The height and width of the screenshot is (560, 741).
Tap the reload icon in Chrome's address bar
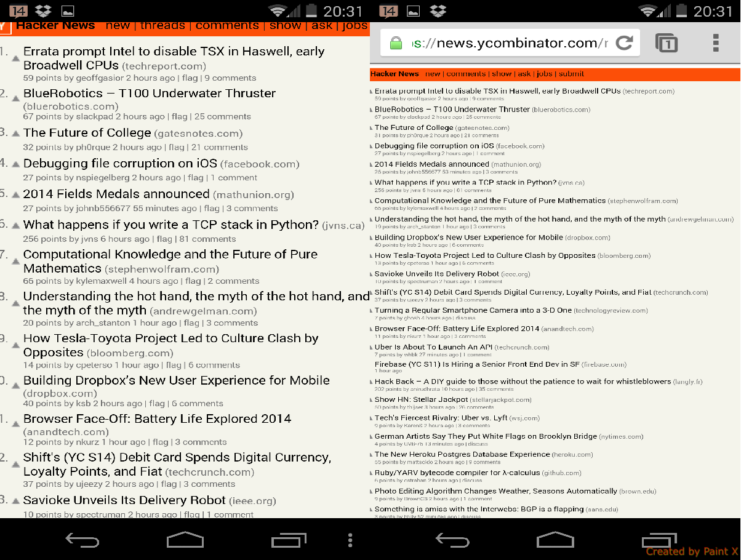tap(624, 42)
